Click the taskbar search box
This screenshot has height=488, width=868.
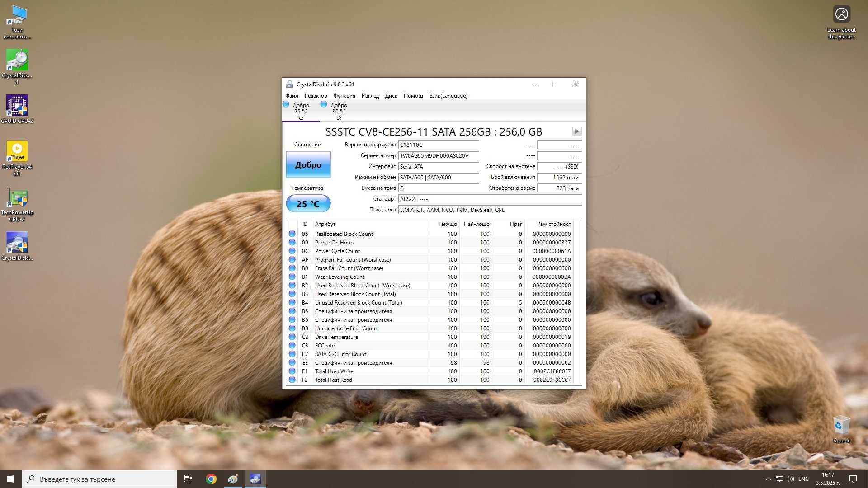pos(99,479)
